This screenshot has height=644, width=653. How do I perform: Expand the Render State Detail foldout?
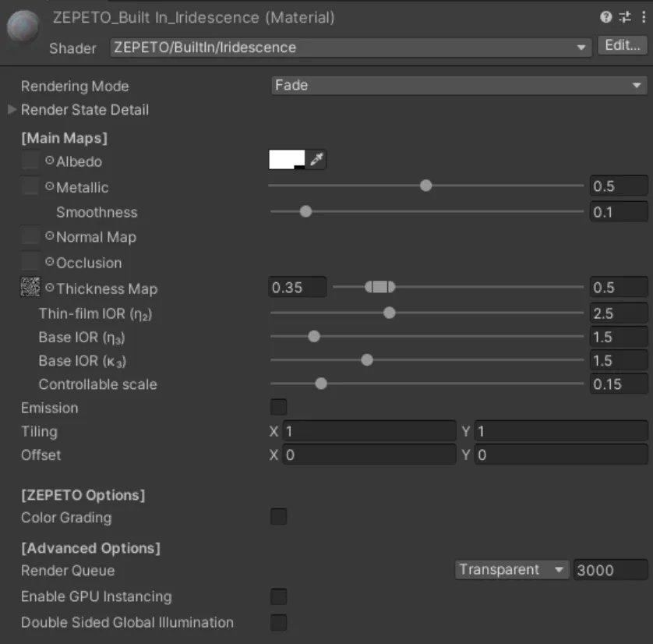12,110
